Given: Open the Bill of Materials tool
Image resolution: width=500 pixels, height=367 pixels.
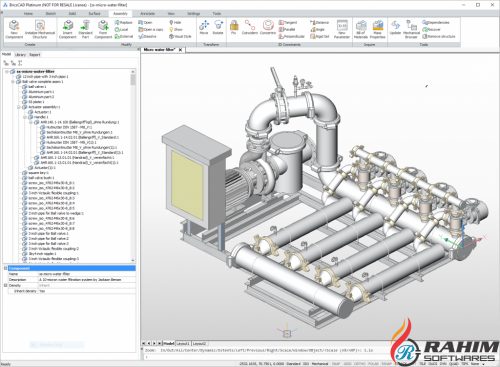Looking at the screenshot, I should [361, 29].
